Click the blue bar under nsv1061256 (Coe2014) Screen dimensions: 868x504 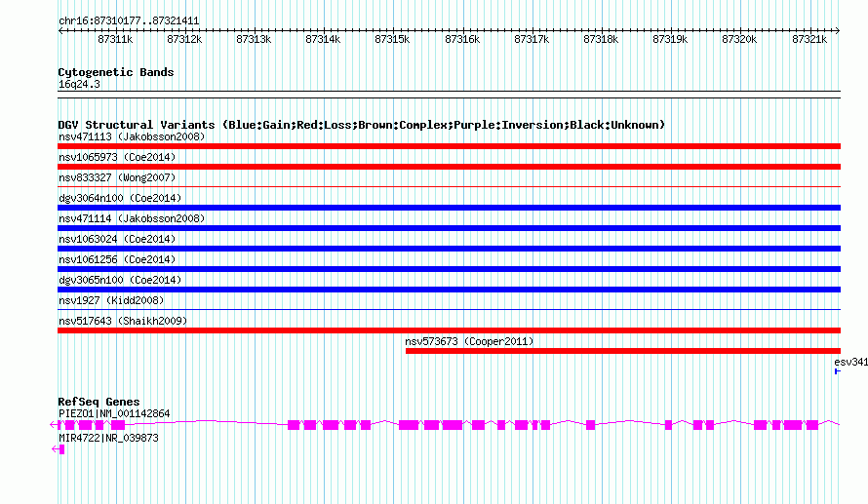(449, 269)
